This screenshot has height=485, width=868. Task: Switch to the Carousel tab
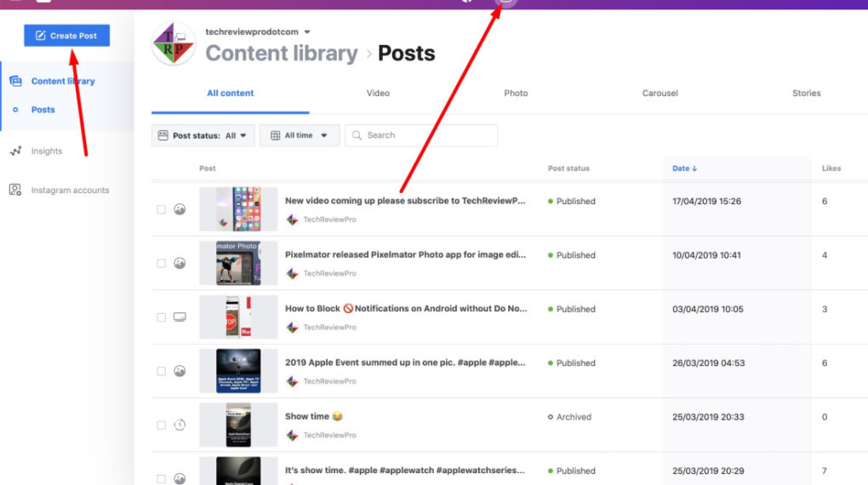(660, 94)
